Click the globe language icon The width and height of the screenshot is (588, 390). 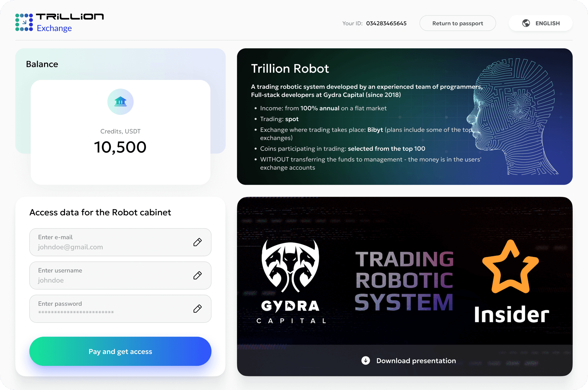(526, 23)
